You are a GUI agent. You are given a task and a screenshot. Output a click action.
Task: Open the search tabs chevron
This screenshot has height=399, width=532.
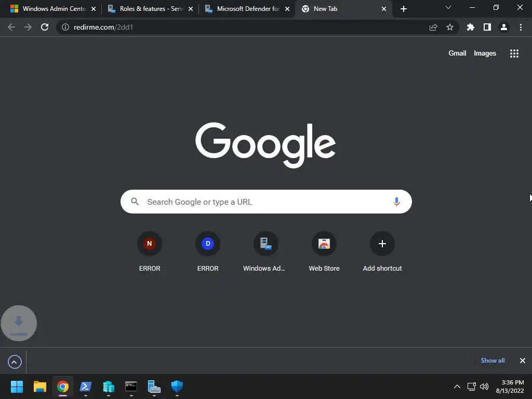tap(448, 7)
